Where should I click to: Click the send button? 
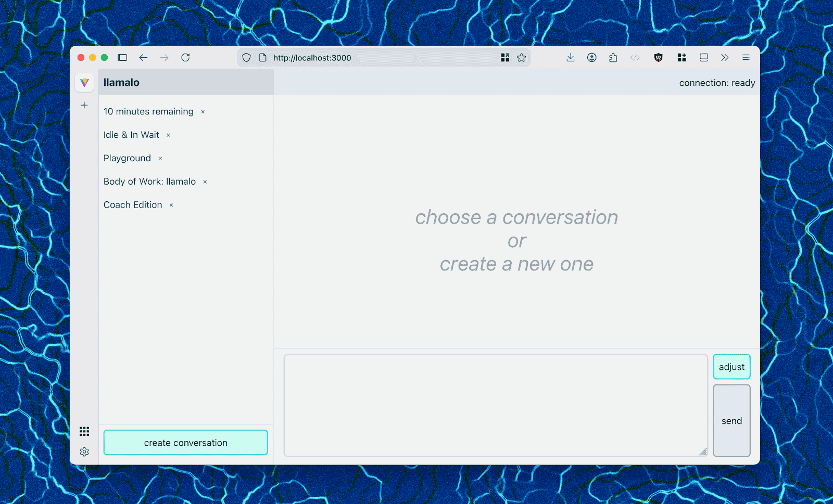pos(731,421)
